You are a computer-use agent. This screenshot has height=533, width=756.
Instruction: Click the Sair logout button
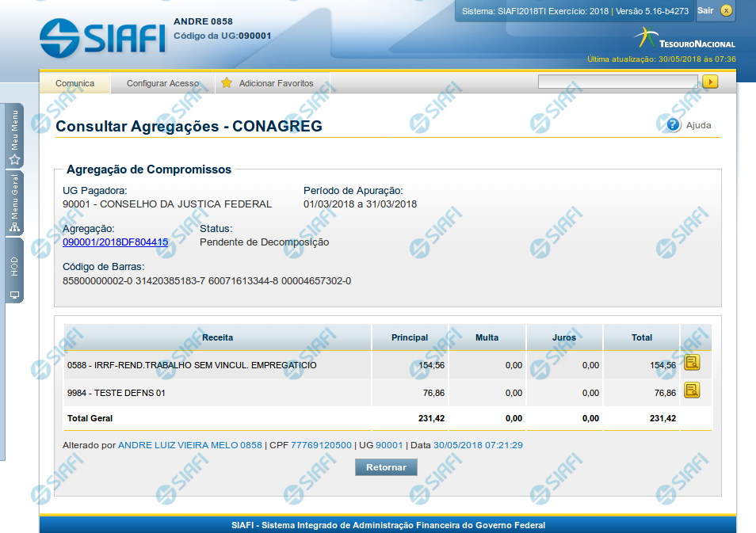(x=705, y=10)
